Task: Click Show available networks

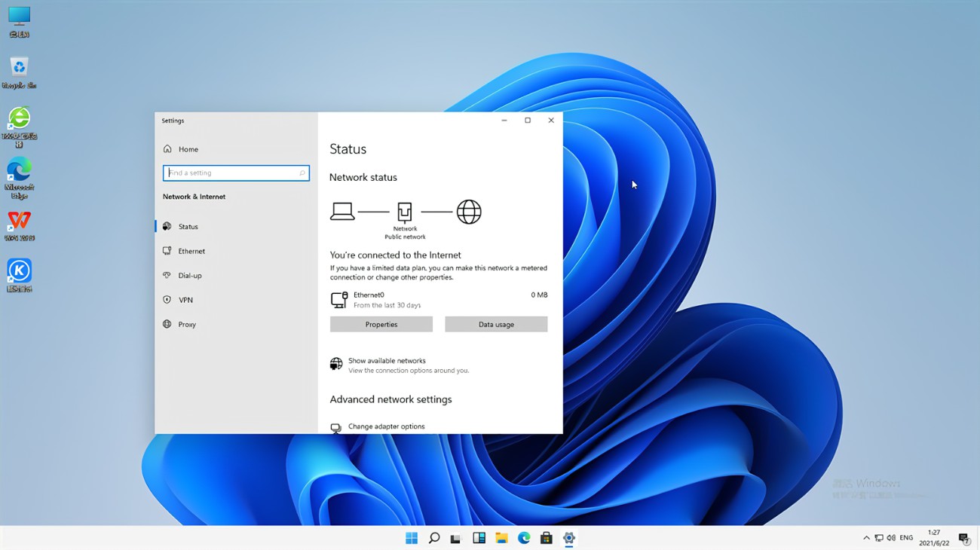Action: pyautogui.click(x=386, y=361)
